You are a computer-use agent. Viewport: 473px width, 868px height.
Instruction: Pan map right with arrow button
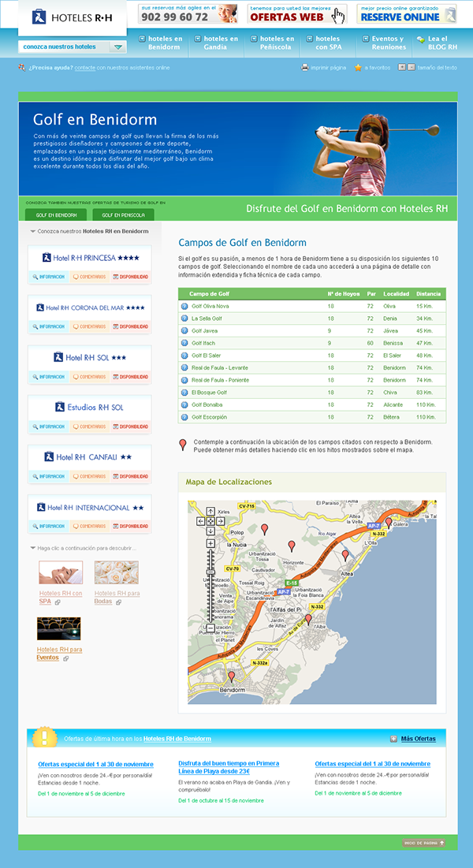tap(221, 521)
